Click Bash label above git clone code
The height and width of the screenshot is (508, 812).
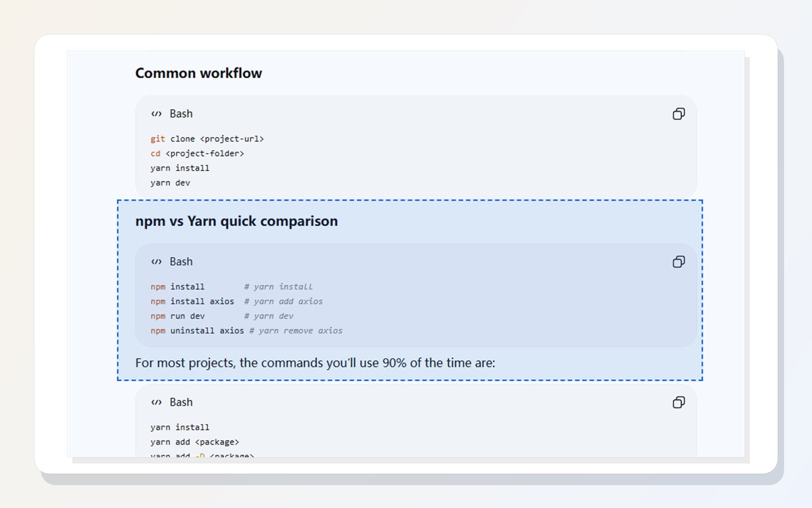(x=181, y=114)
